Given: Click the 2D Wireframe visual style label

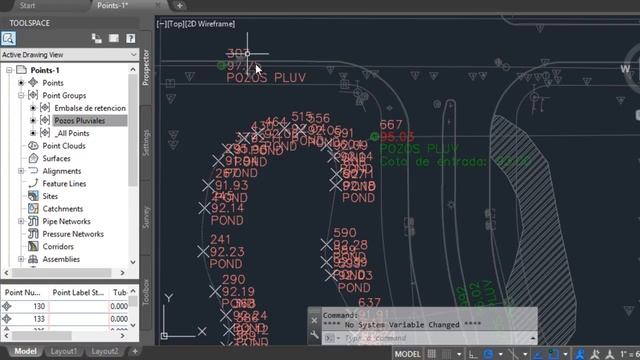Looking at the screenshot, I should click(210, 24).
